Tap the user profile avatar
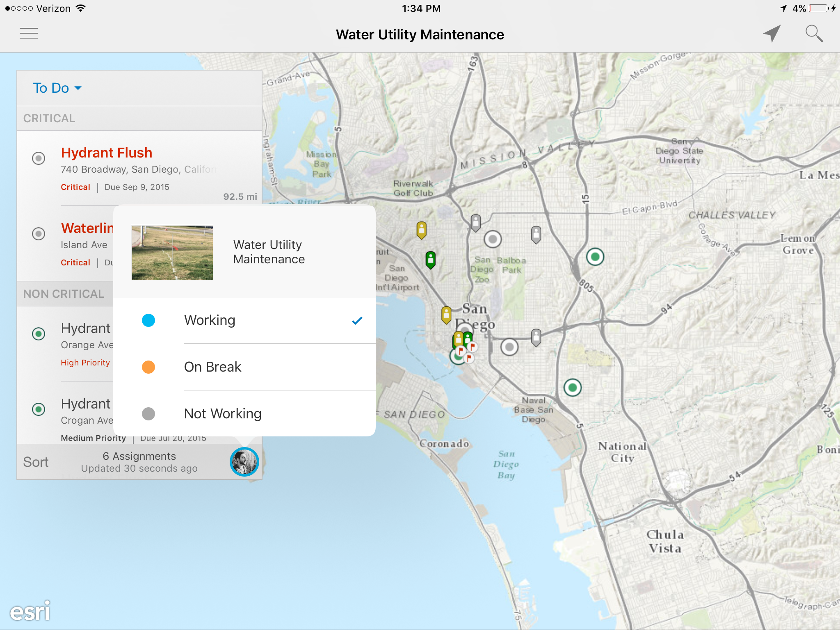The width and height of the screenshot is (840, 630). (244, 462)
